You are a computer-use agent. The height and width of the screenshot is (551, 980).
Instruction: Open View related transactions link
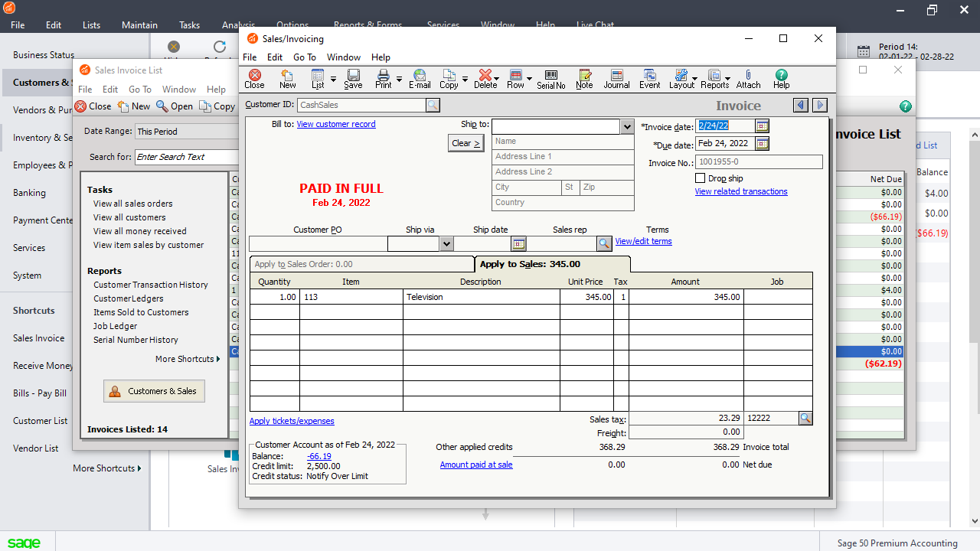pos(740,191)
